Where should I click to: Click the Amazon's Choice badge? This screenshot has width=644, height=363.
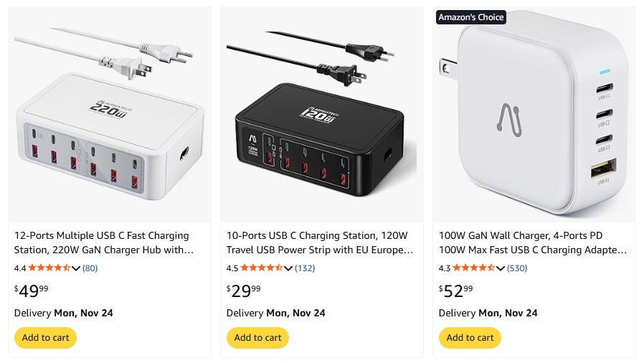coord(471,17)
